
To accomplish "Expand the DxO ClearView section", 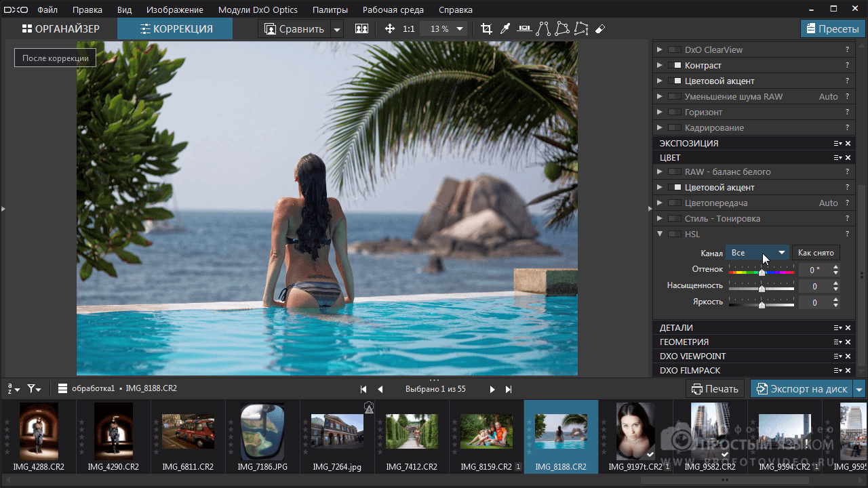I will 659,49.
